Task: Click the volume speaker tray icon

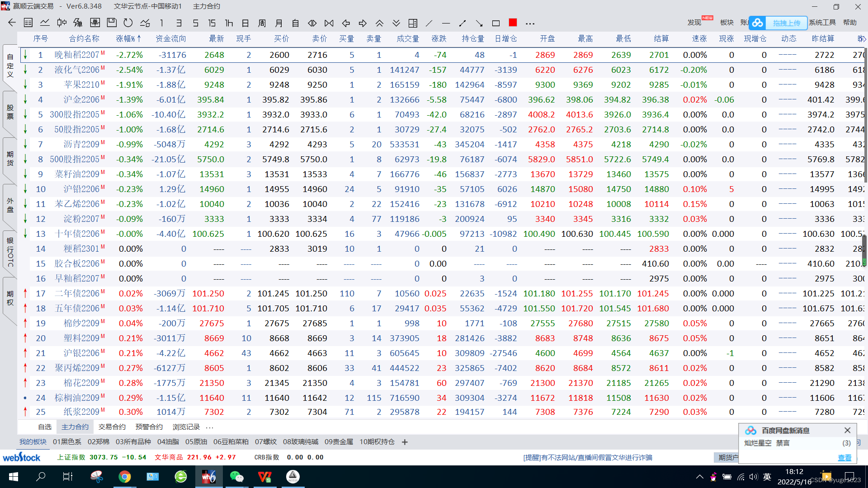Action: [x=753, y=477]
